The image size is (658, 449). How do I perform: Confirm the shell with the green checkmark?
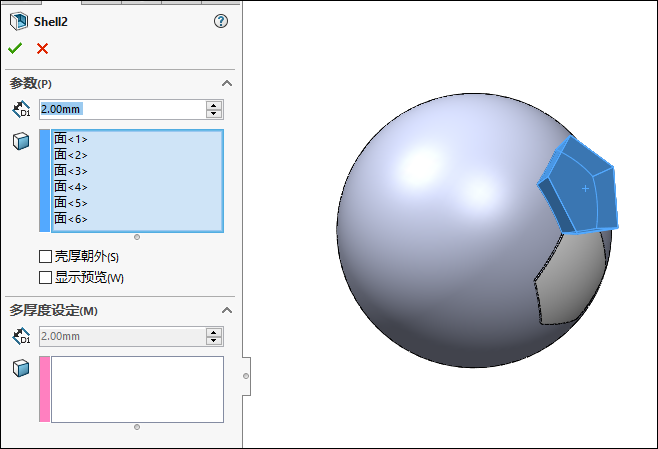click(15, 49)
